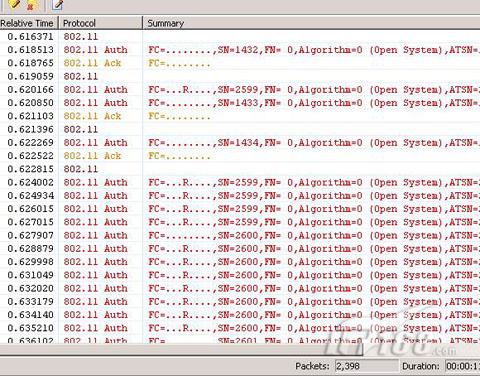Select the Ack packet at 0.621103
This screenshot has height=376, width=480.
click(240, 116)
